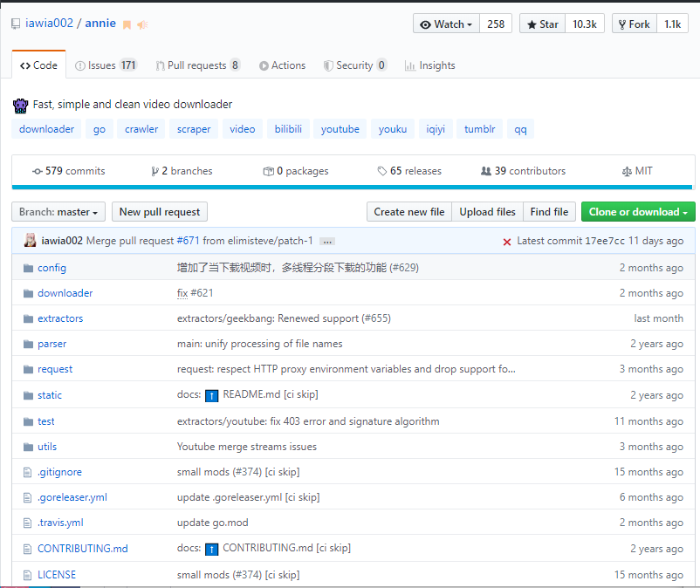The height and width of the screenshot is (588, 700).
Task: Click the extractors folder icon
Action: 28,318
